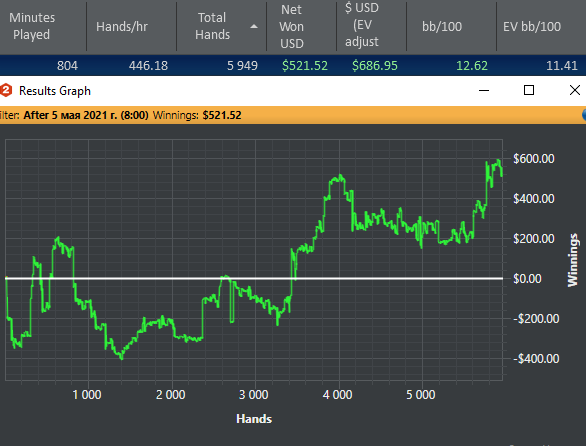Click the -$200.00 y-axis label
Viewport: 586px width, 446px height.
(536, 319)
